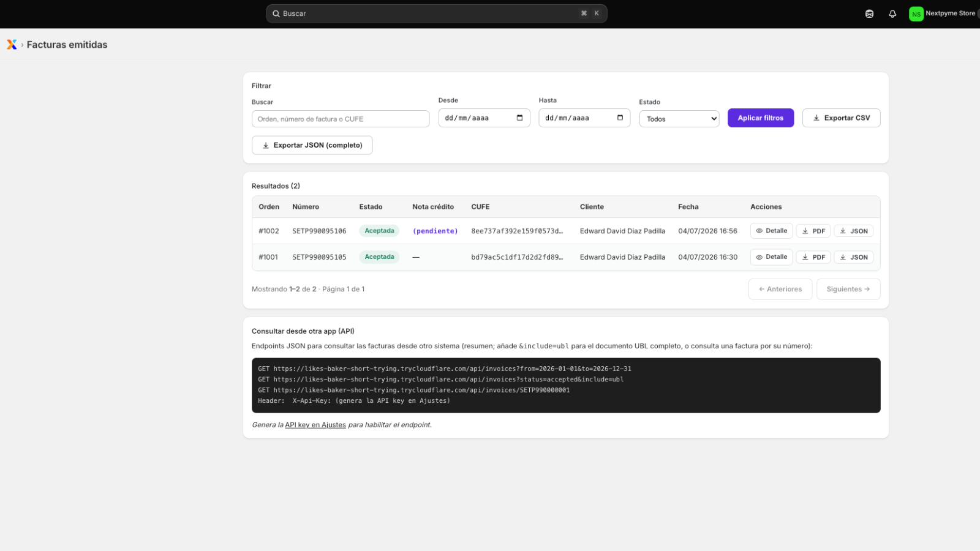This screenshot has width=980, height=551.
Task: Click the CUFE column header
Action: [480, 207]
